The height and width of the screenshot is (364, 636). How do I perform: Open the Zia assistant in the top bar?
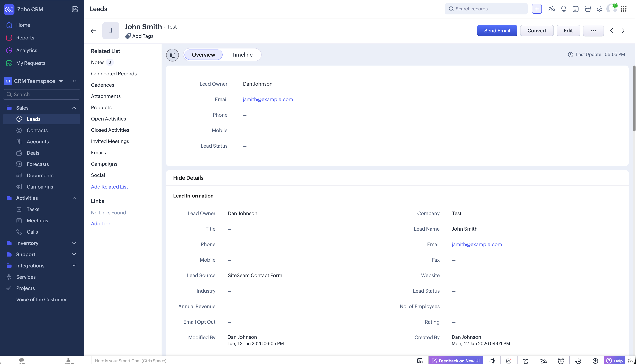(x=552, y=9)
